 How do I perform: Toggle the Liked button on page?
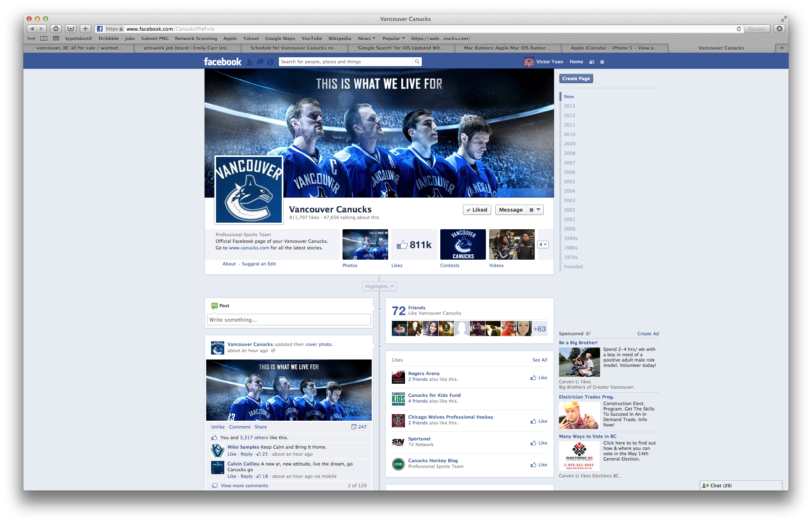(477, 210)
